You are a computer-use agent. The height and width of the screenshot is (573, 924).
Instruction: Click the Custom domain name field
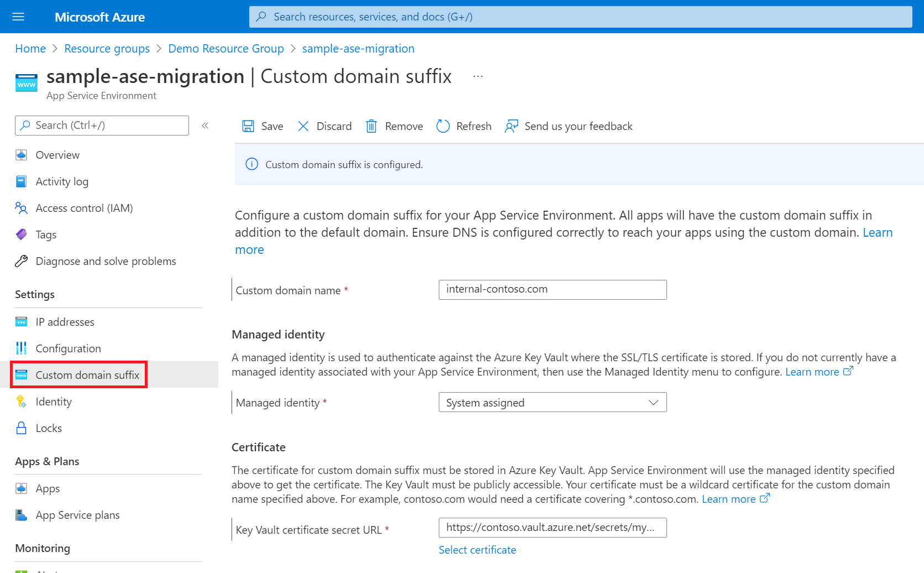(x=553, y=289)
